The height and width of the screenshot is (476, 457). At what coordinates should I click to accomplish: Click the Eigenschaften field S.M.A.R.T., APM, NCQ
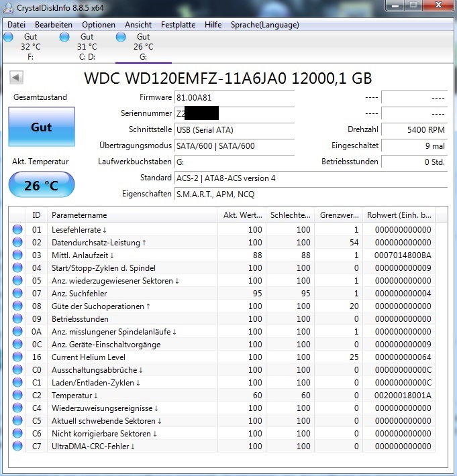[x=311, y=194]
